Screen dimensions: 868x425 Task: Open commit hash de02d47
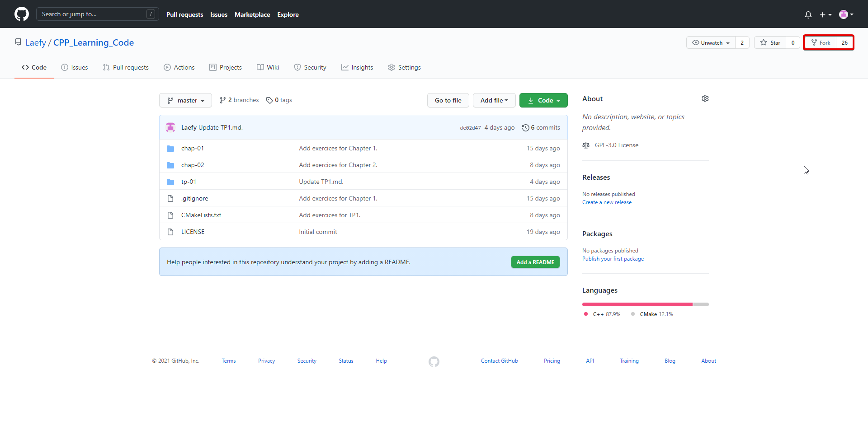tap(470, 128)
